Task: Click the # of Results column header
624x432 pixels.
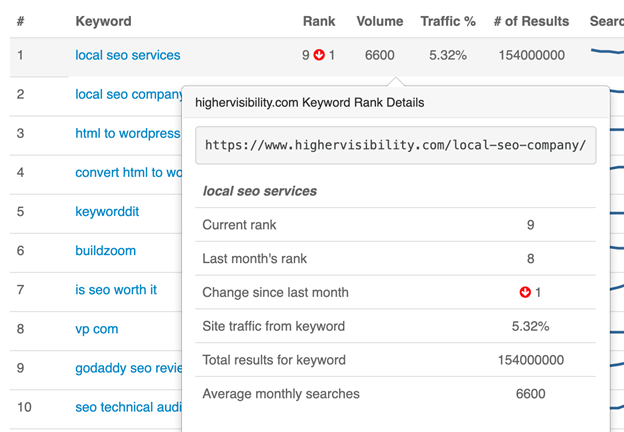Action: [x=531, y=21]
